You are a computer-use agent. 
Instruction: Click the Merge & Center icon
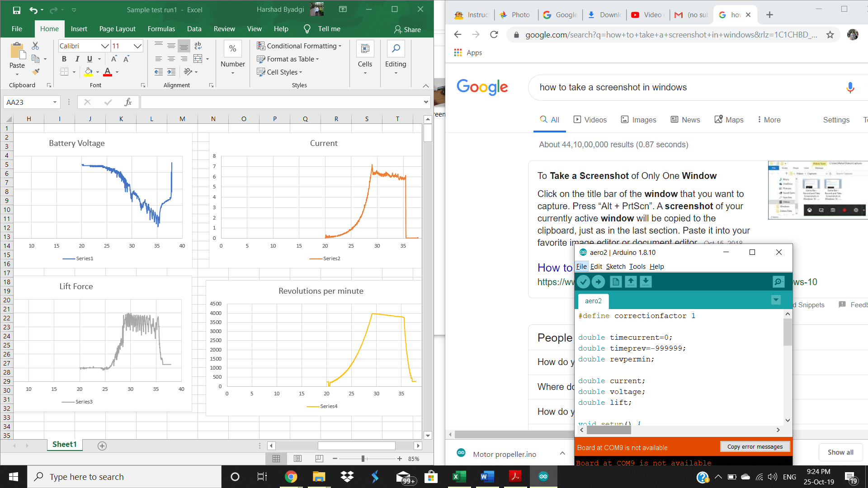[x=198, y=59]
